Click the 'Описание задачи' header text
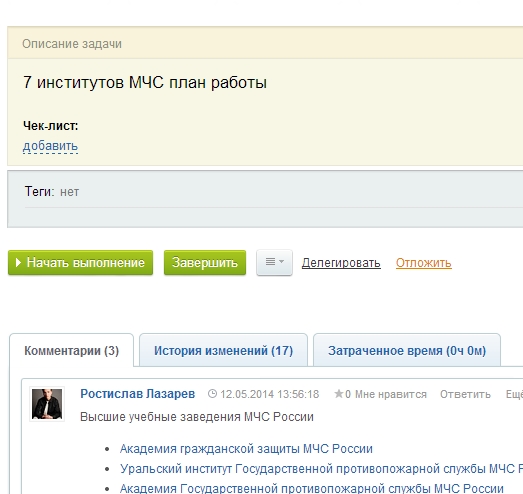 [72, 44]
